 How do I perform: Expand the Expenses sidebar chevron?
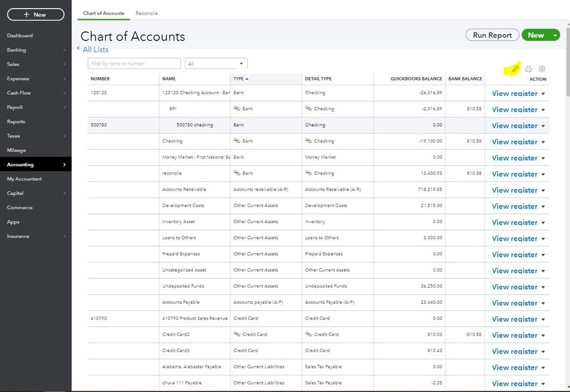pos(64,79)
